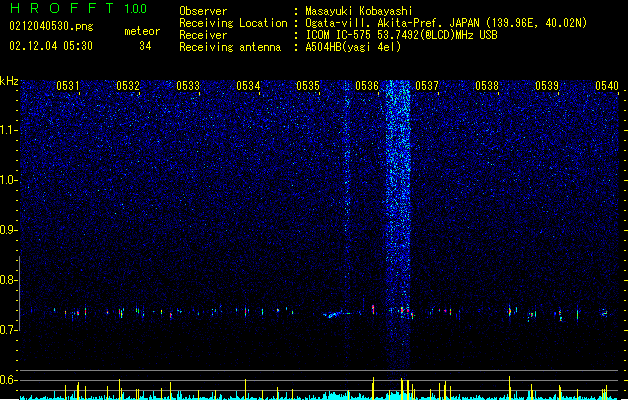This screenshot has width=629, height=400.
Task: Click the kHz axis unit label
Action: pyautogui.click(x=9, y=81)
